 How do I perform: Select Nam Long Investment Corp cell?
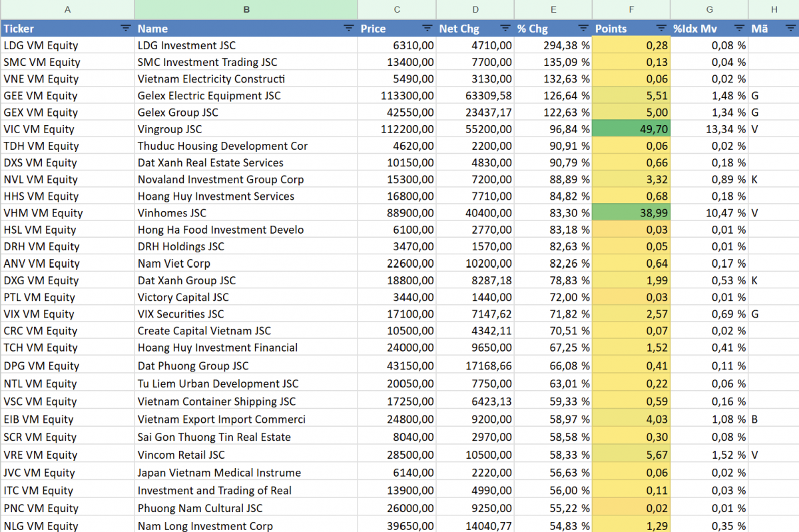(246, 525)
